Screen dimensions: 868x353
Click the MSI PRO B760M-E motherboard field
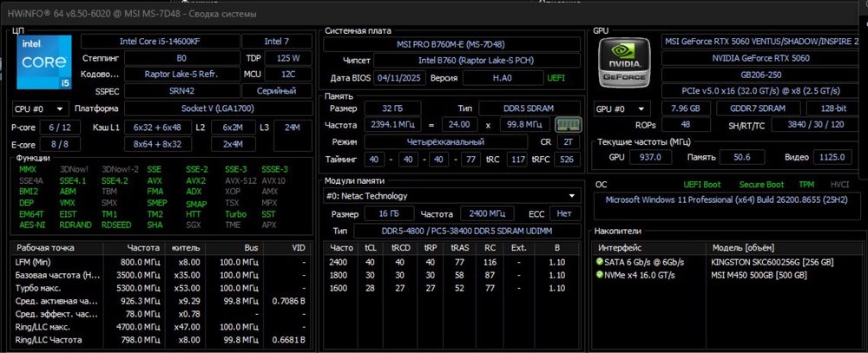[450, 44]
